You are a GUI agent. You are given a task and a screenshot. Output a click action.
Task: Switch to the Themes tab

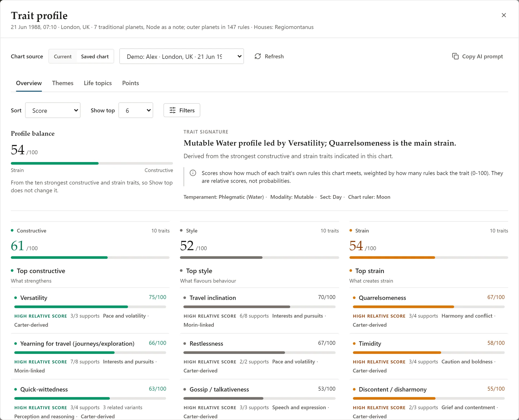tap(63, 83)
